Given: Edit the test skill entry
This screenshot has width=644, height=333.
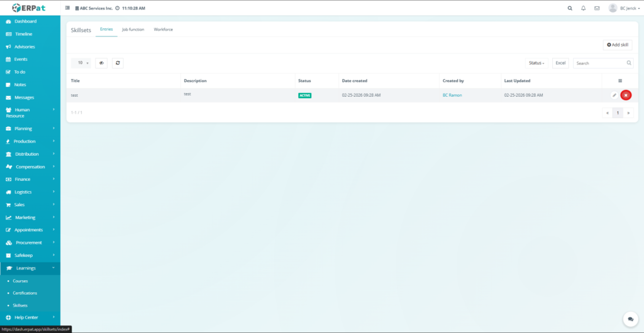Looking at the screenshot, I should tap(614, 95).
